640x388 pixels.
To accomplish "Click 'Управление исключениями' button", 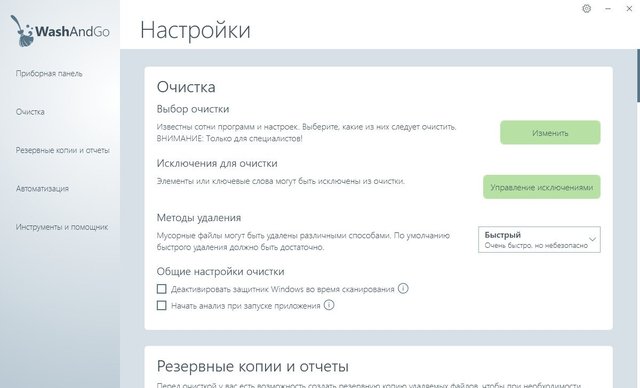I will click(x=542, y=187).
